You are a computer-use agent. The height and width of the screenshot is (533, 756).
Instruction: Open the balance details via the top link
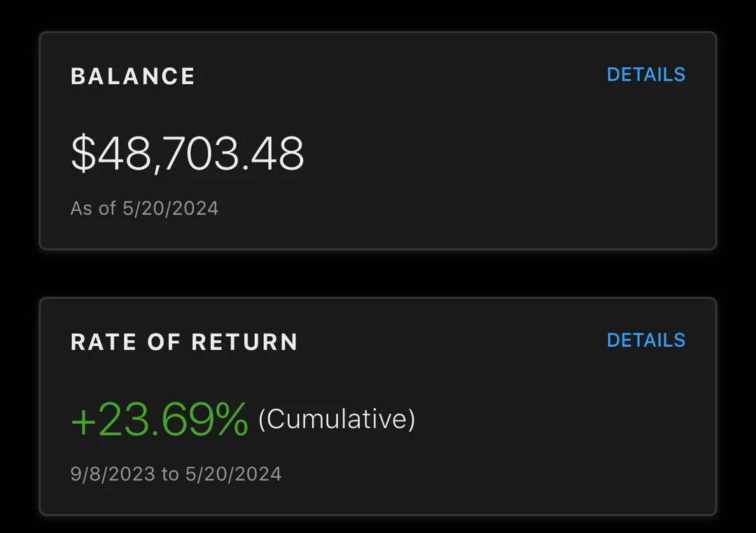(645, 74)
